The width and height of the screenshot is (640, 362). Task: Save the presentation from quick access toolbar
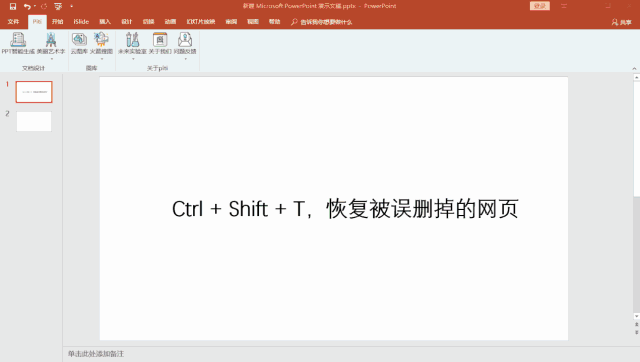pyautogui.click(x=13, y=6)
